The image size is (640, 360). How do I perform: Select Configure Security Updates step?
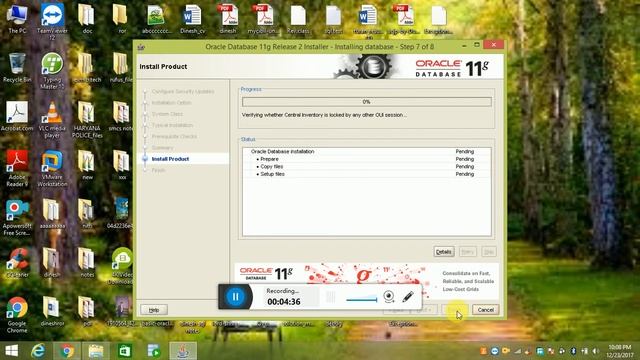(182, 91)
